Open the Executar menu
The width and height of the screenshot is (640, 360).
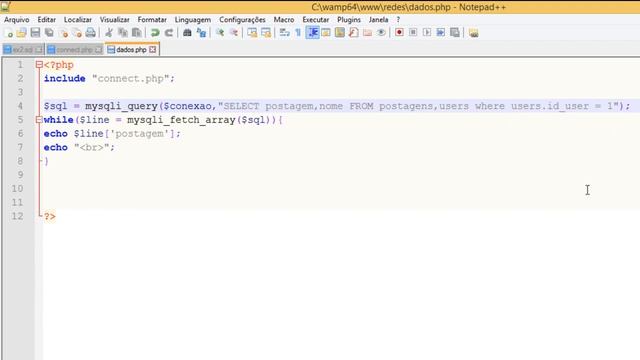(x=316, y=20)
